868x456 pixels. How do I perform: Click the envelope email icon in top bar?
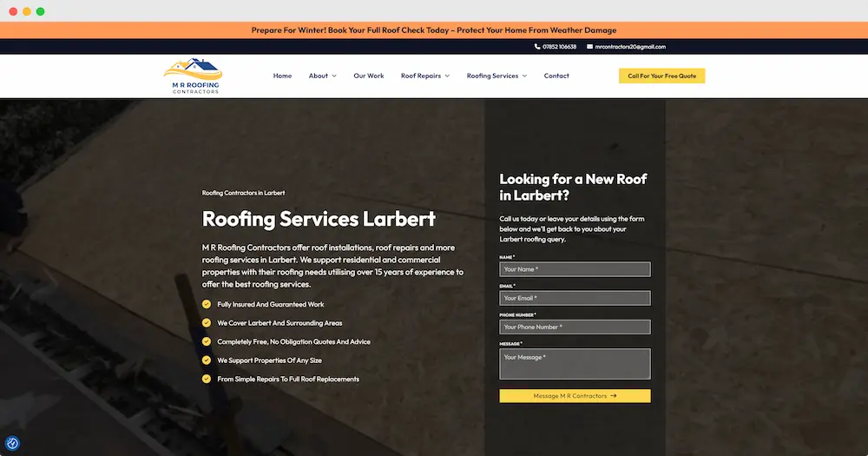(x=590, y=47)
